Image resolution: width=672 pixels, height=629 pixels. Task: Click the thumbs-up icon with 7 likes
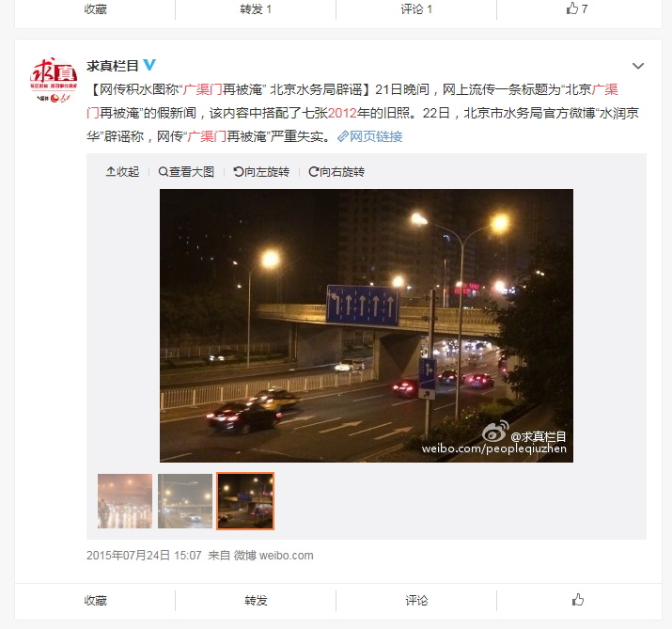572,8
